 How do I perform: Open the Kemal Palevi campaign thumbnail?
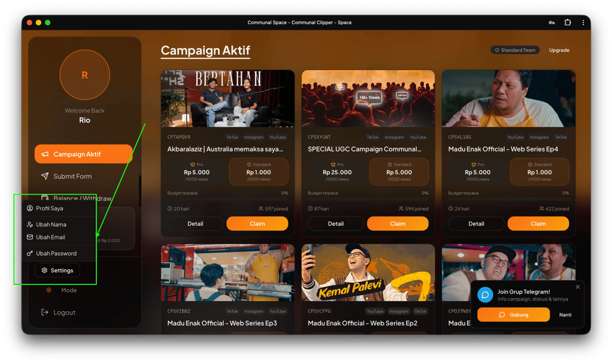(x=368, y=272)
